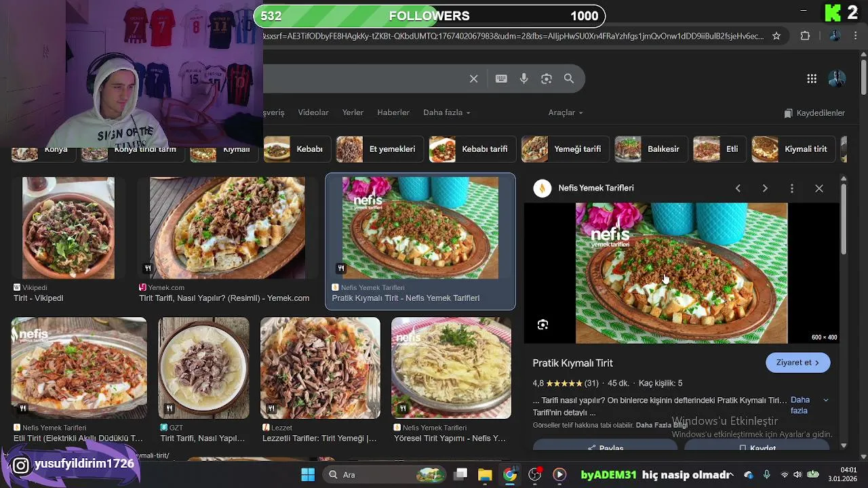Screen dimensions: 868x488
Task: Open the Chrome extensions puzzle icon
Action: click(x=806, y=36)
